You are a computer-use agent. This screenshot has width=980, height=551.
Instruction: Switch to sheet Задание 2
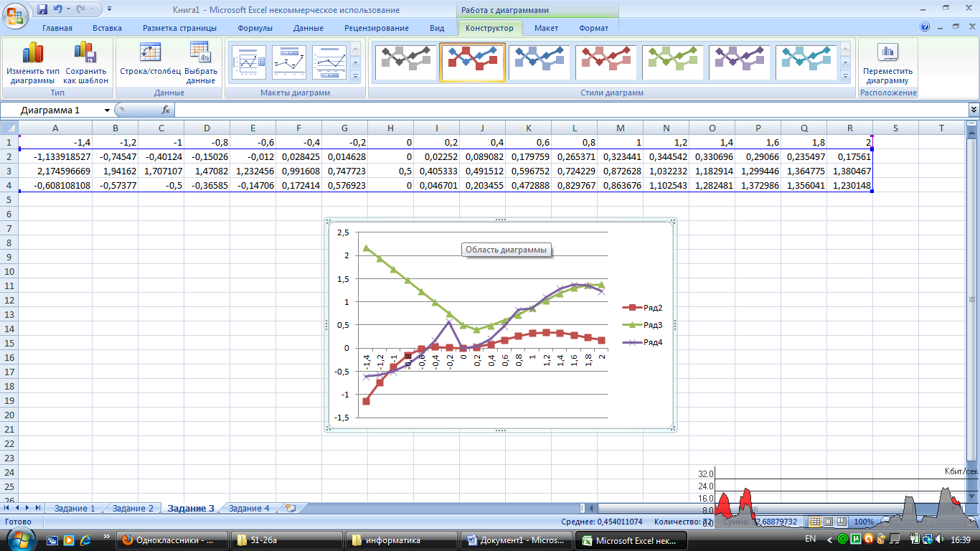pos(132,508)
